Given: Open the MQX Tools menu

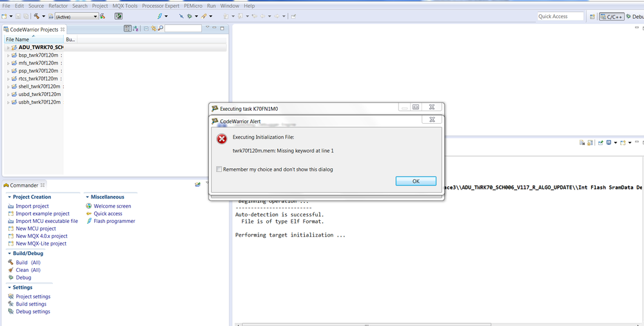Looking at the screenshot, I should tap(125, 6).
